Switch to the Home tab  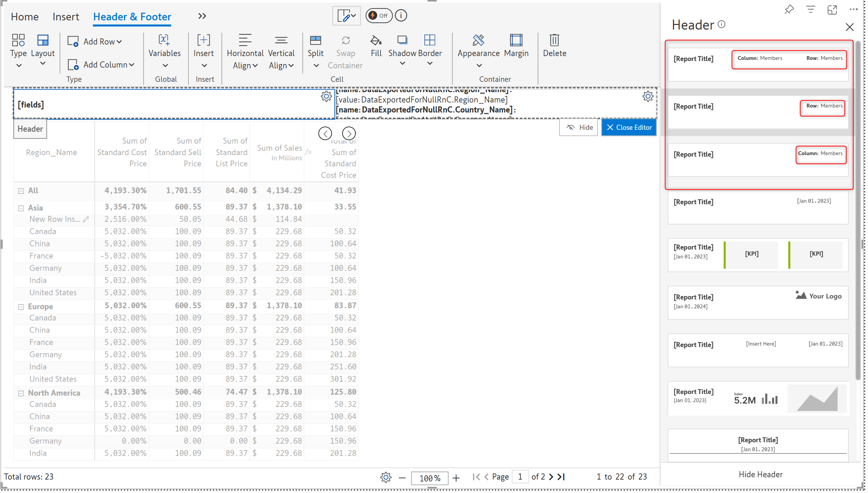[x=25, y=17]
